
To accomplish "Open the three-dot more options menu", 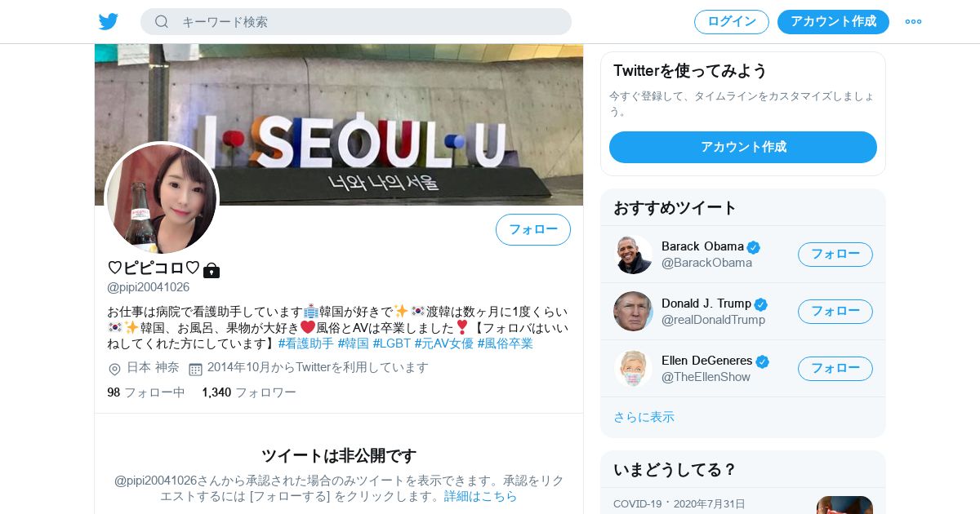I will pyautogui.click(x=913, y=21).
